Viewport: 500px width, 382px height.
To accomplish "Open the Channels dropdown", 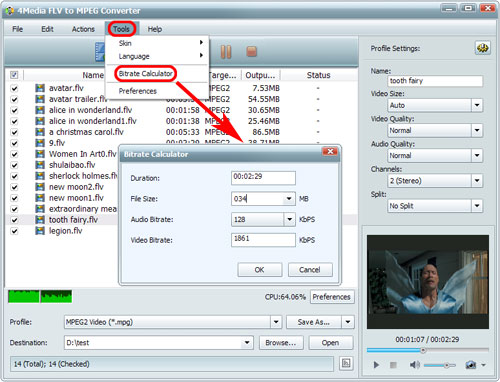I will click(x=477, y=181).
